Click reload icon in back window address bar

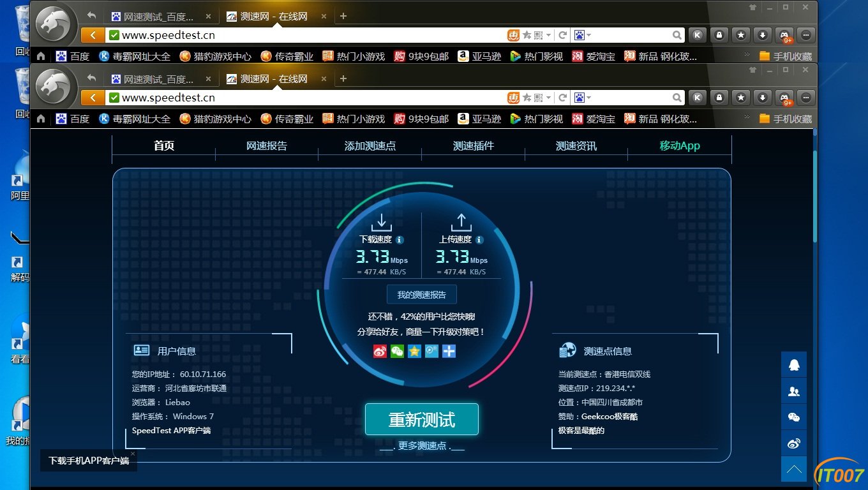point(563,35)
